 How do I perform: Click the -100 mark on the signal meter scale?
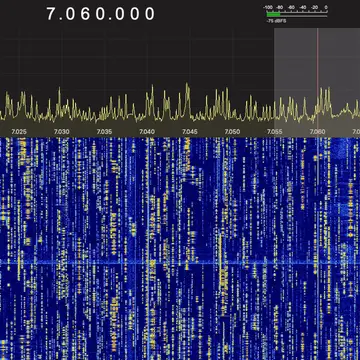(x=268, y=7)
